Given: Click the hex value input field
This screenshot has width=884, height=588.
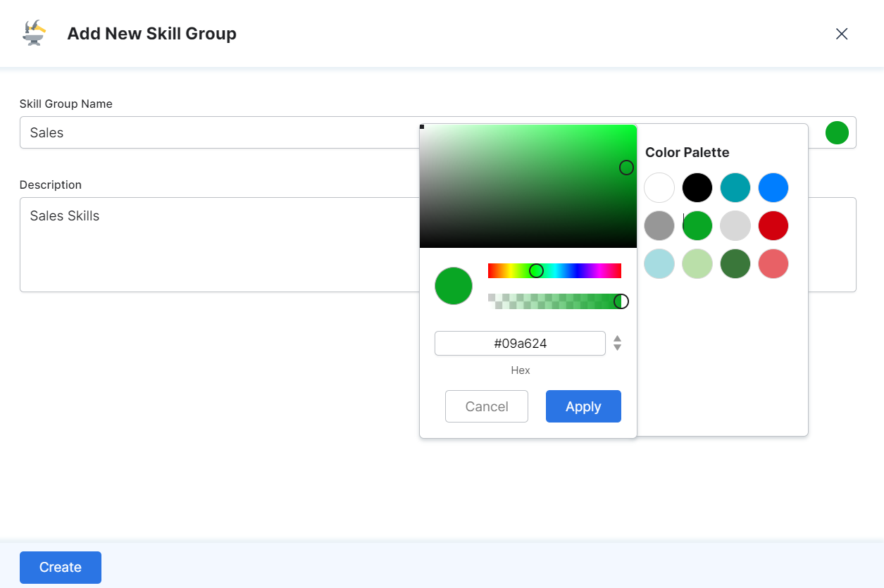Looking at the screenshot, I should 520,343.
